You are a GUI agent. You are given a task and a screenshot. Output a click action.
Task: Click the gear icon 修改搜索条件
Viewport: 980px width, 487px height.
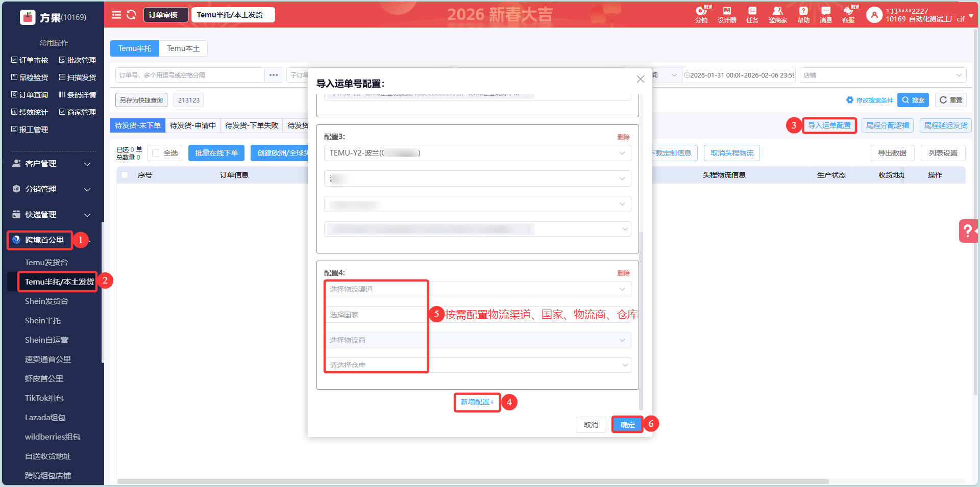coord(850,100)
